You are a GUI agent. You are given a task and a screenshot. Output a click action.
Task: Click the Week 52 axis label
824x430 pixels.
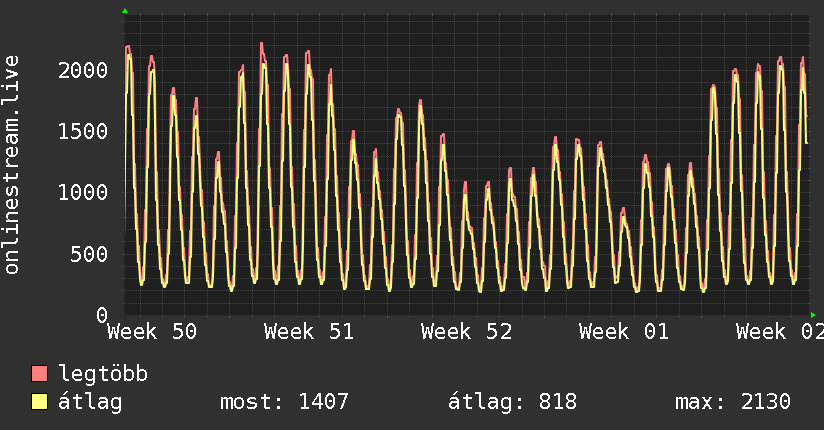pos(467,332)
